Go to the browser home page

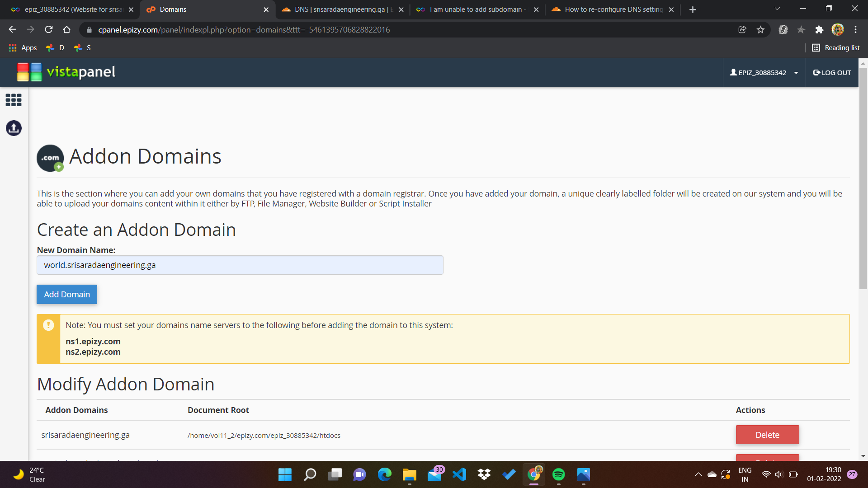coord(67,30)
